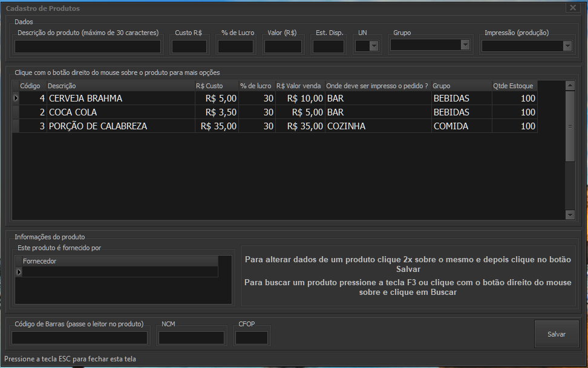This screenshot has height=368, width=588.
Task: Click the Est. Disp. input field
Action: coord(328,47)
